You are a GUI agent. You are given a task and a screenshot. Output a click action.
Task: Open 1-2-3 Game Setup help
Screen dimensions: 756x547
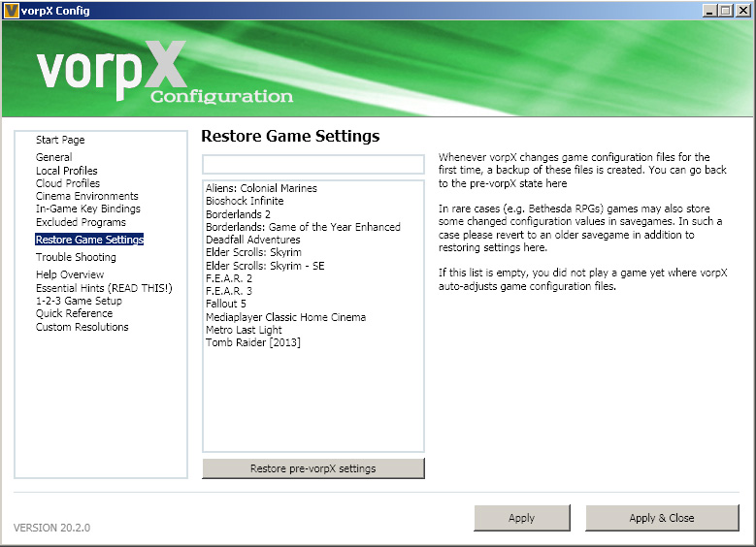[79, 301]
